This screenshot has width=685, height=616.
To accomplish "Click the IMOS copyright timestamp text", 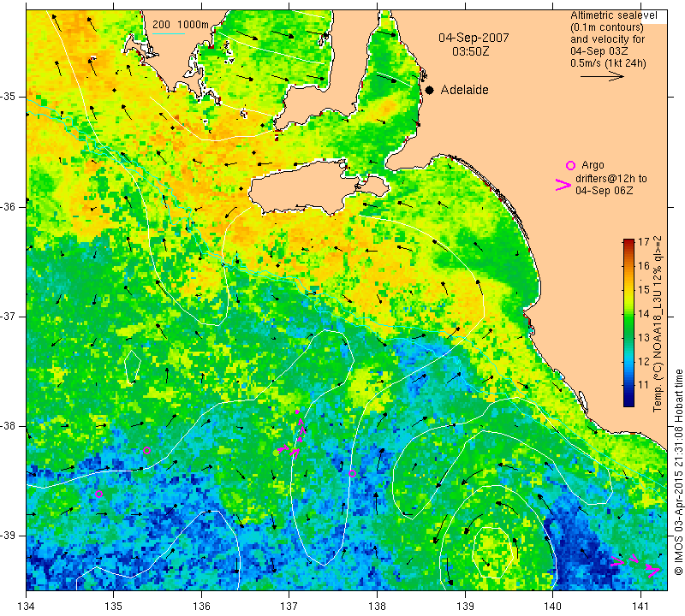I will [x=678, y=472].
